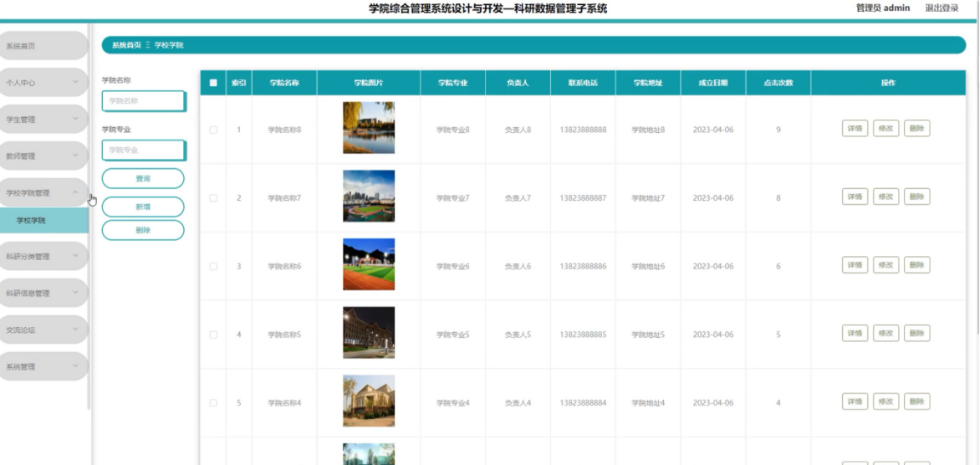This screenshot has width=980, height=465.
Task: Toggle the select-all checkbox in table header
Action: click(x=213, y=83)
